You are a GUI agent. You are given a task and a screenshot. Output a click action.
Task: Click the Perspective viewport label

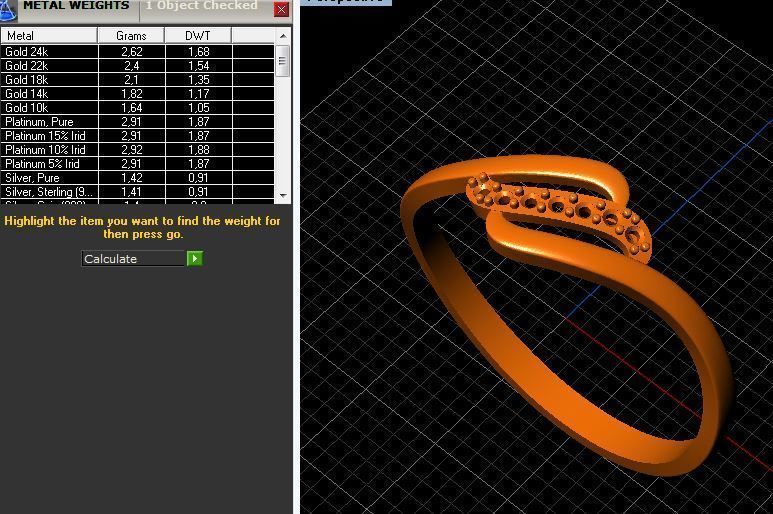click(x=346, y=1)
